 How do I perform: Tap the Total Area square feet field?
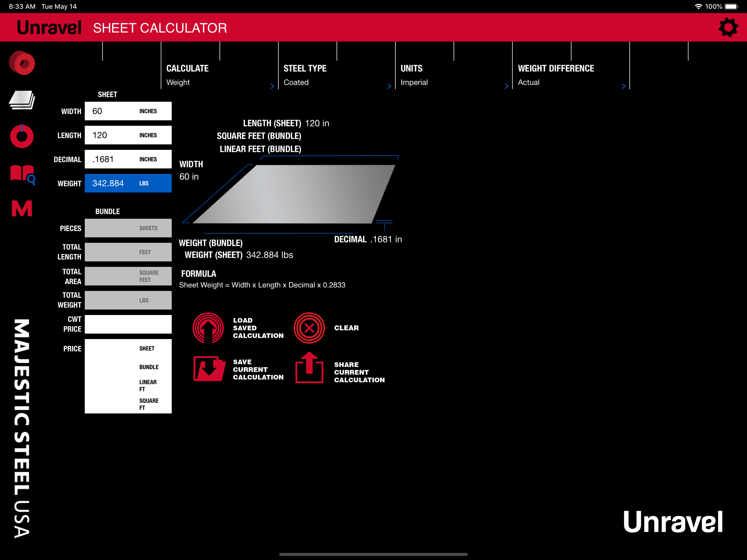coord(128,276)
